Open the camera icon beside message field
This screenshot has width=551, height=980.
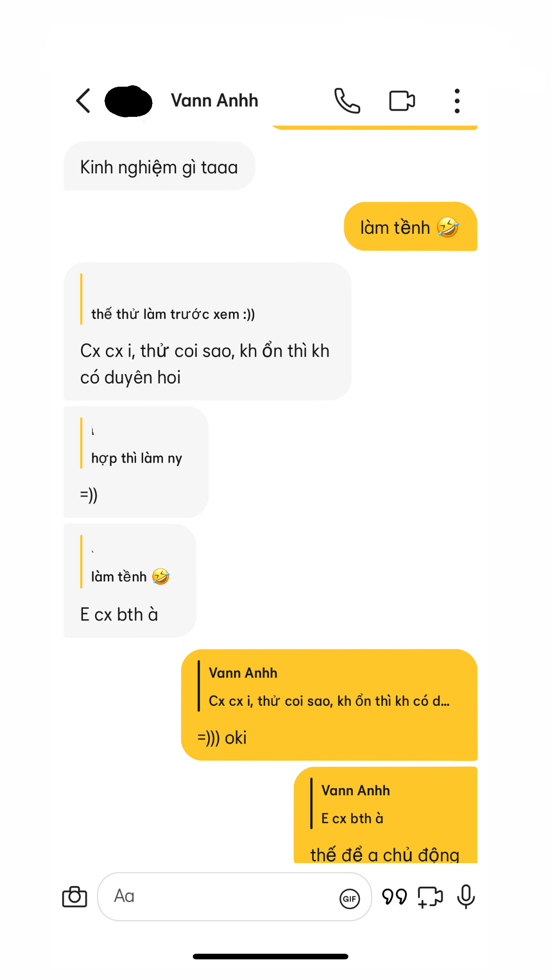point(75,896)
